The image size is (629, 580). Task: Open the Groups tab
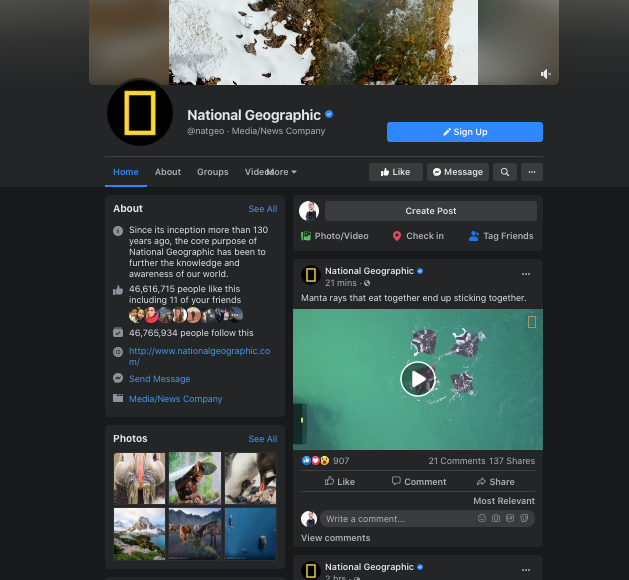(x=213, y=172)
